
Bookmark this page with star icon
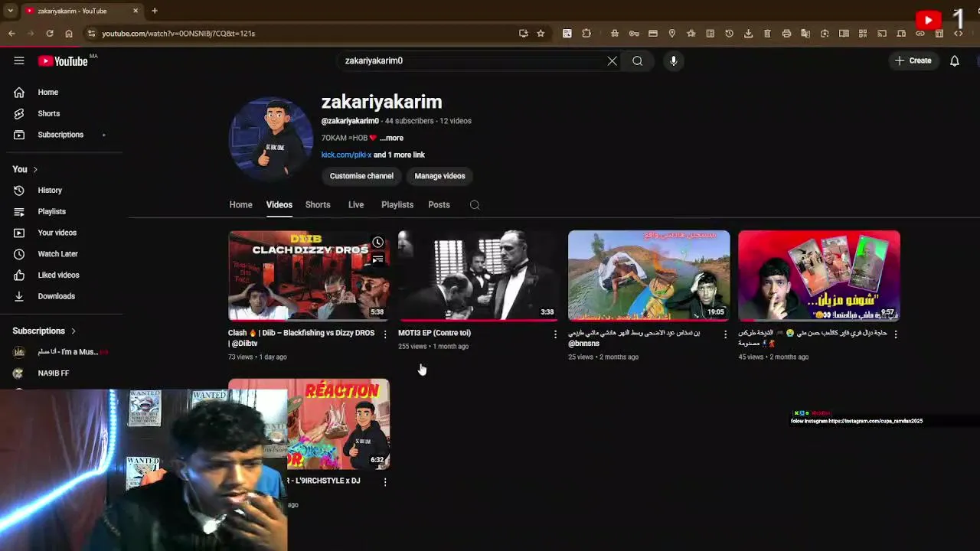point(541,34)
